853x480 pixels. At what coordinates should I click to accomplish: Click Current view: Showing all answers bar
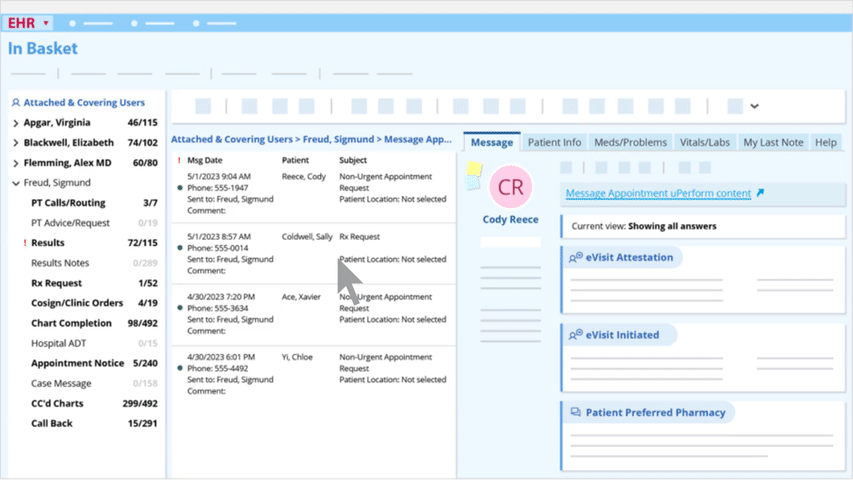coord(703,226)
